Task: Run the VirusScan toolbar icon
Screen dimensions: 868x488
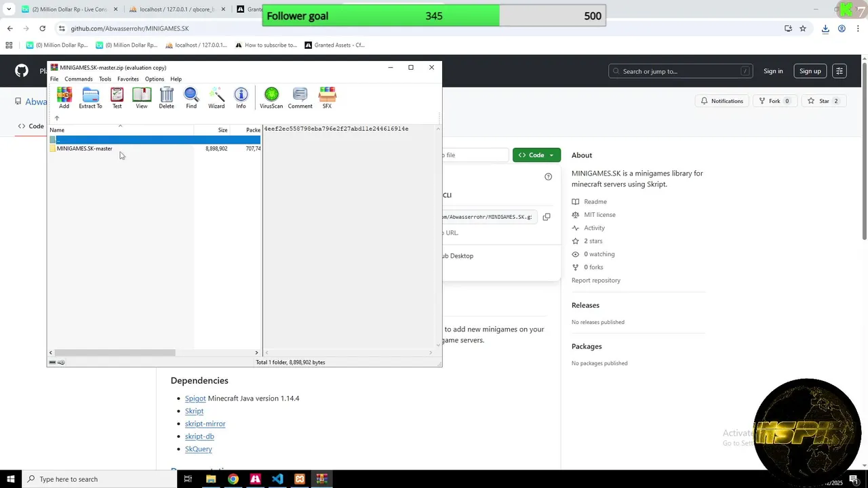Action: pos(271,98)
